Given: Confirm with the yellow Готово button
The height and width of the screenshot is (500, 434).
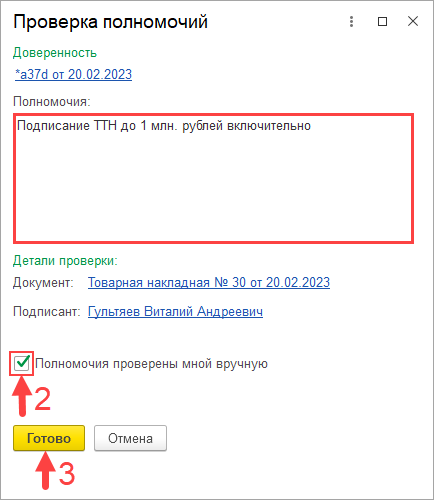Looking at the screenshot, I should click(49, 438).
